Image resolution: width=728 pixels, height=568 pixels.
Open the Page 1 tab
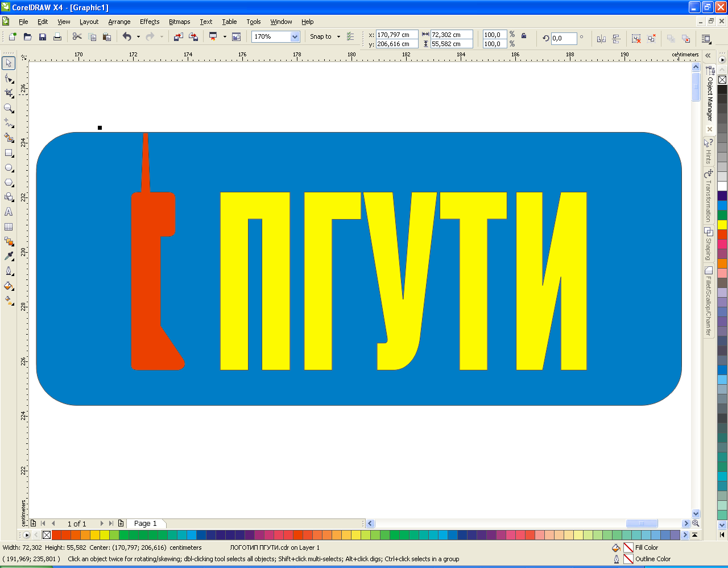point(145,524)
